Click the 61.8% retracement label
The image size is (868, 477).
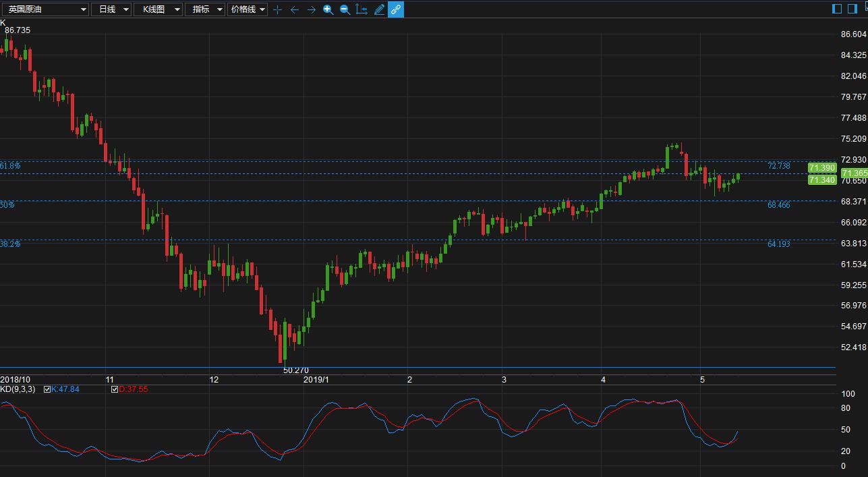point(10,165)
